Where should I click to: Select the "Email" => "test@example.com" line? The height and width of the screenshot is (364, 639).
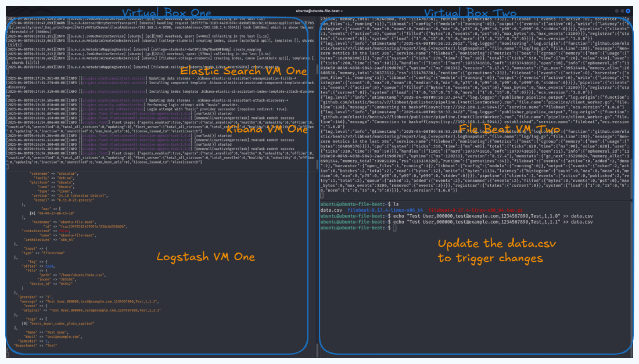click(x=53, y=337)
